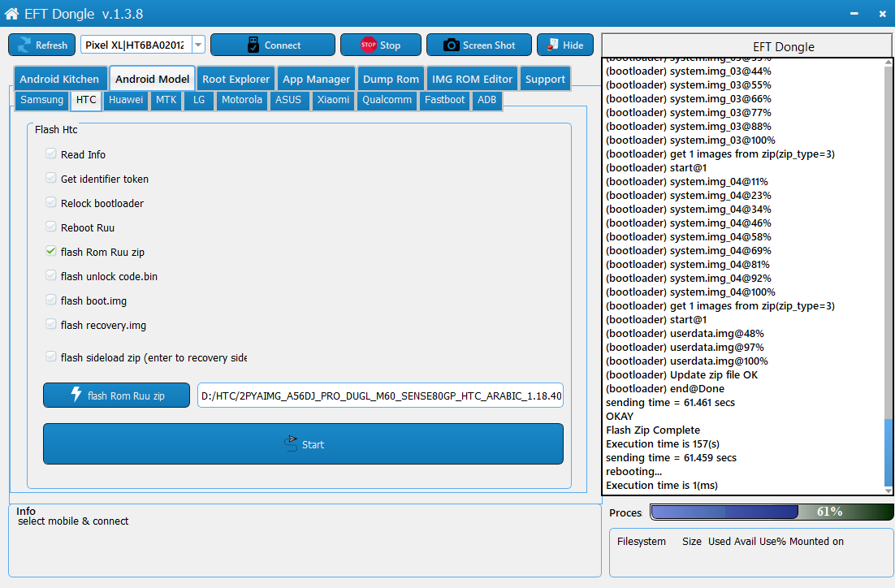
Task: Enable the Reboot Ruu checkbox
Action: tap(51, 227)
